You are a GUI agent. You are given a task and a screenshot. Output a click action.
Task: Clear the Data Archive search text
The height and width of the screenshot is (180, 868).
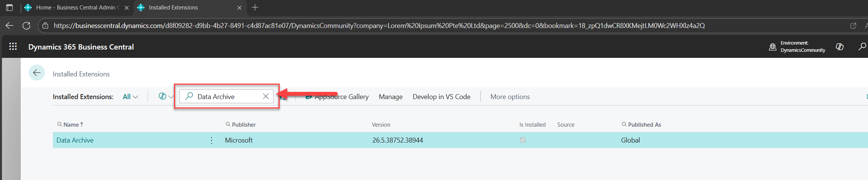click(266, 96)
